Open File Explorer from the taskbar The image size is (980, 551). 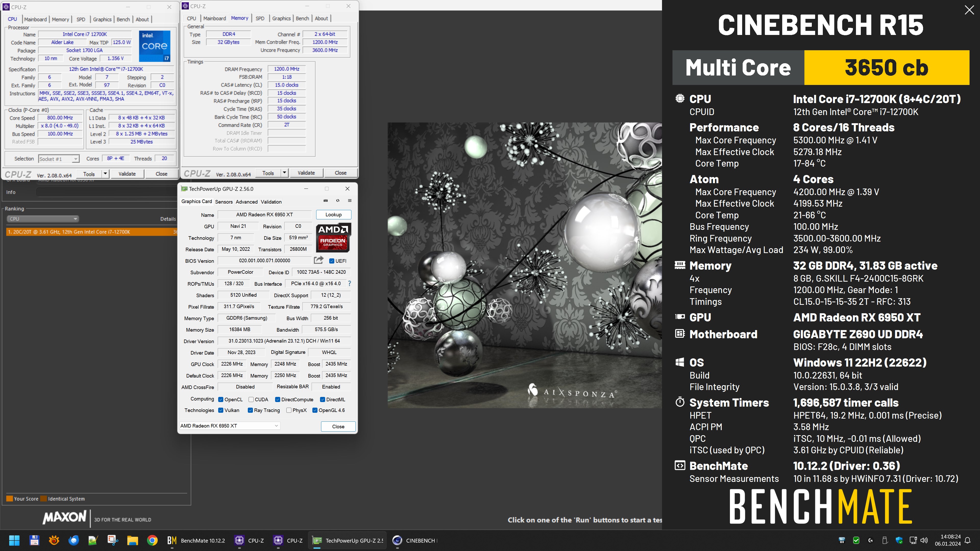132,540
